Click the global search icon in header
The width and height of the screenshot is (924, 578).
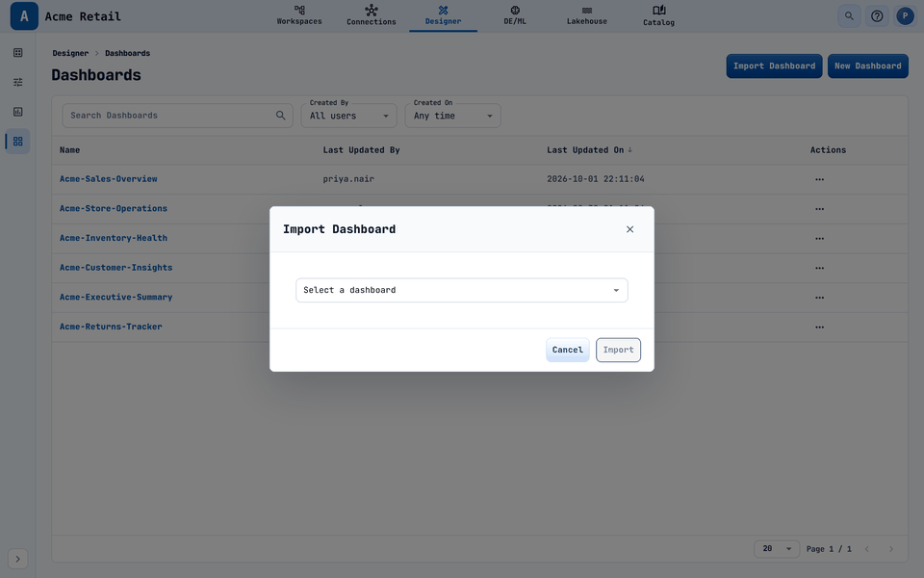[x=849, y=16]
